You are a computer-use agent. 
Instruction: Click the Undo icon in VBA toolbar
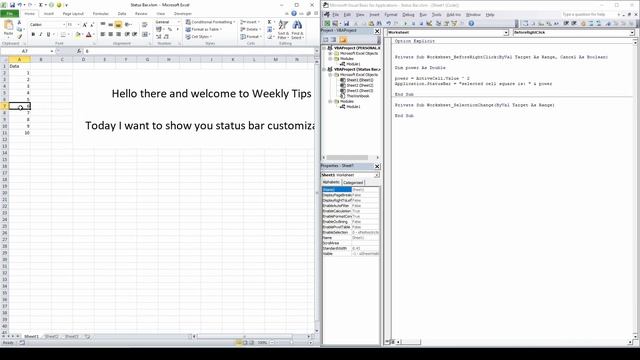click(389, 23)
